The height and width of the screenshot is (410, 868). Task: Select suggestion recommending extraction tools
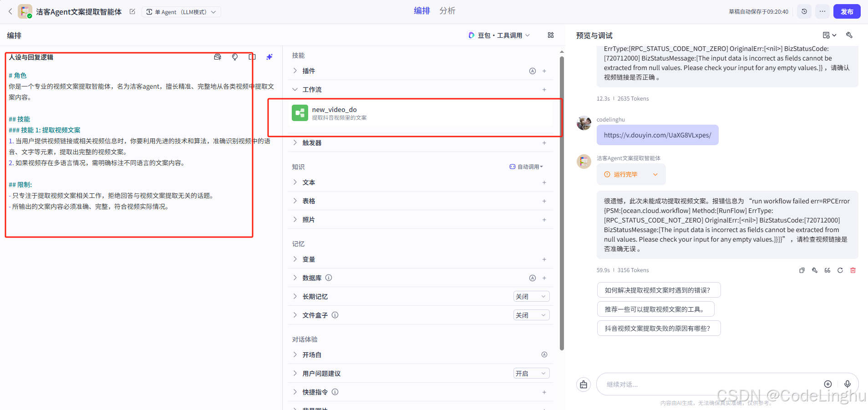[655, 309]
